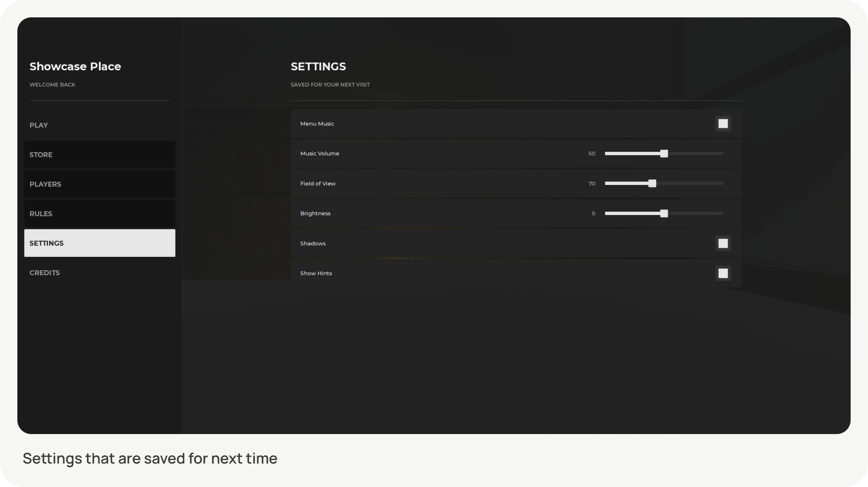Open the STORE menu item

100,155
